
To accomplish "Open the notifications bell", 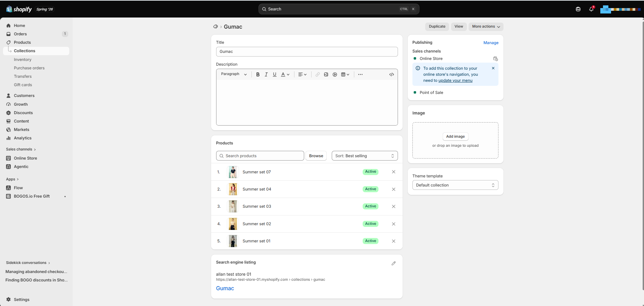I will [591, 9].
